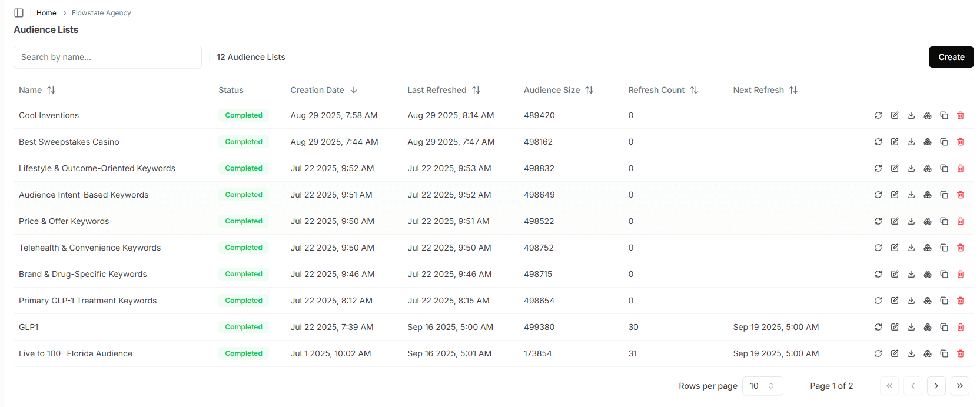
Task: Go to Home in the breadcrumb
Action: 46,13
